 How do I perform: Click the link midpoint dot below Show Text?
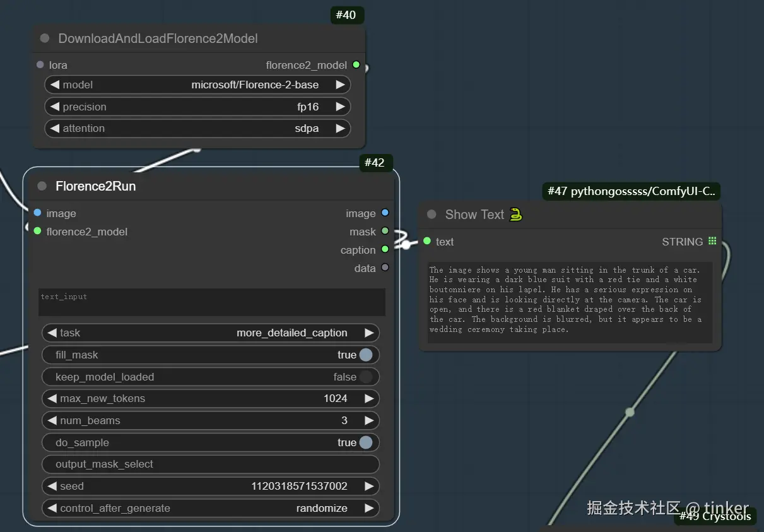(630, 412)
